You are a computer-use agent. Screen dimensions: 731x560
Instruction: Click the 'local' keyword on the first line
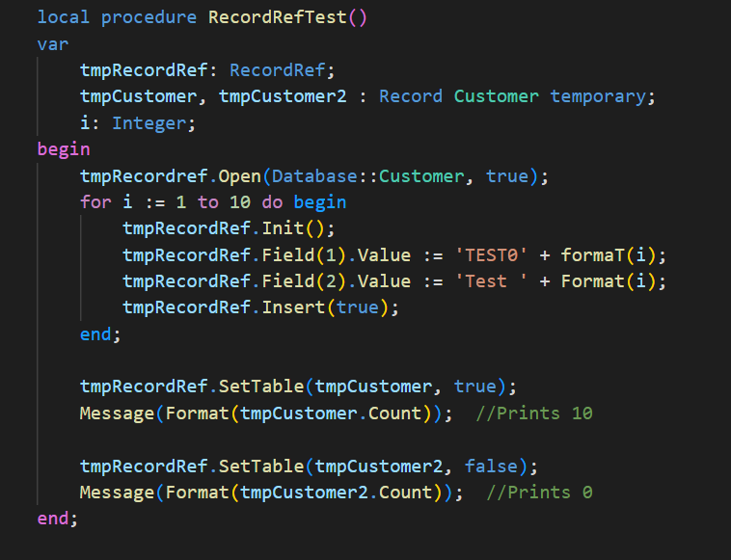63,17
